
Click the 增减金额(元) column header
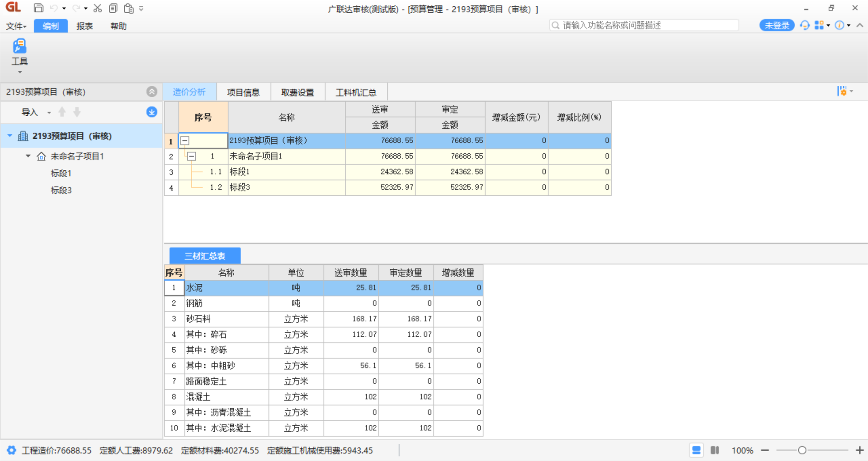(516, 117)
